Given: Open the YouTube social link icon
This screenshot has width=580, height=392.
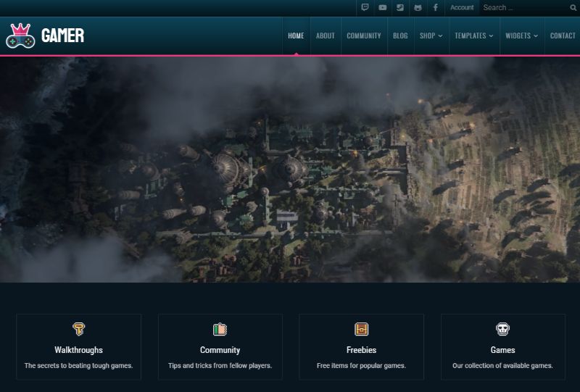Looking at the screenshot, I should pyautogui.click(x=383, y=7).
